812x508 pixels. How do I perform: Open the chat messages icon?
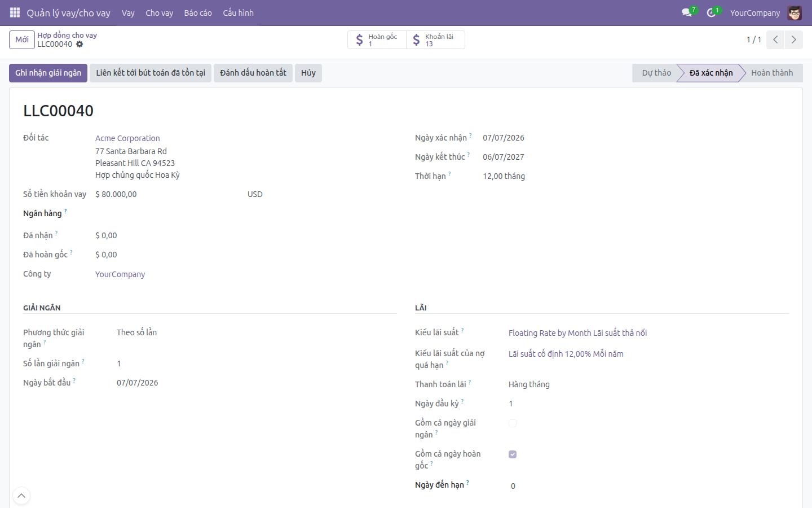pyautogui.click(x=687, y=12)
